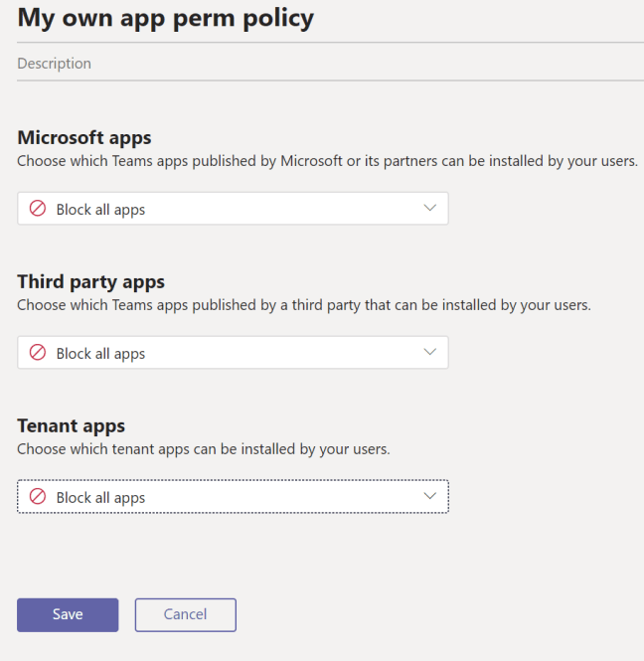The height and width of the screenshot is (661, 644).
Task: Click the block icon in Third party apps dropdown
Action: tap(38, 353)
